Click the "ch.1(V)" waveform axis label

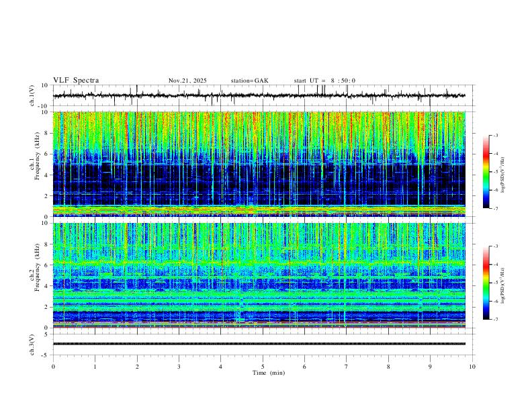coord(32,95)
